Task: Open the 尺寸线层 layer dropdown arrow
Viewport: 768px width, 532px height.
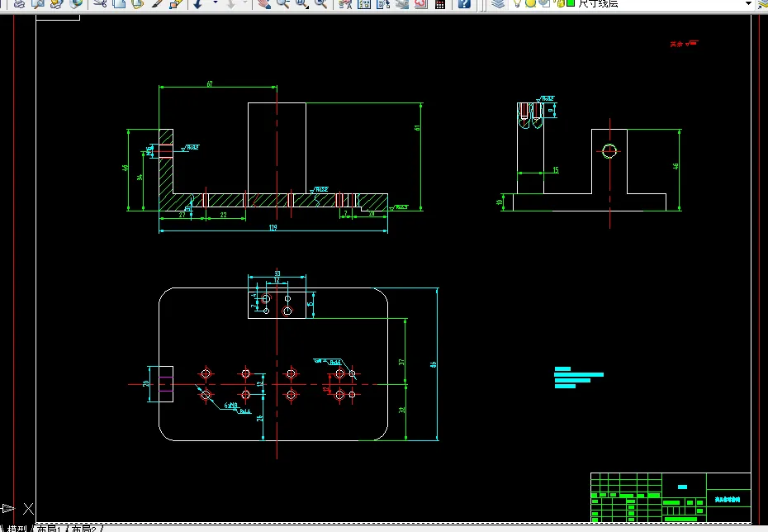Action: tap(748, 3)
